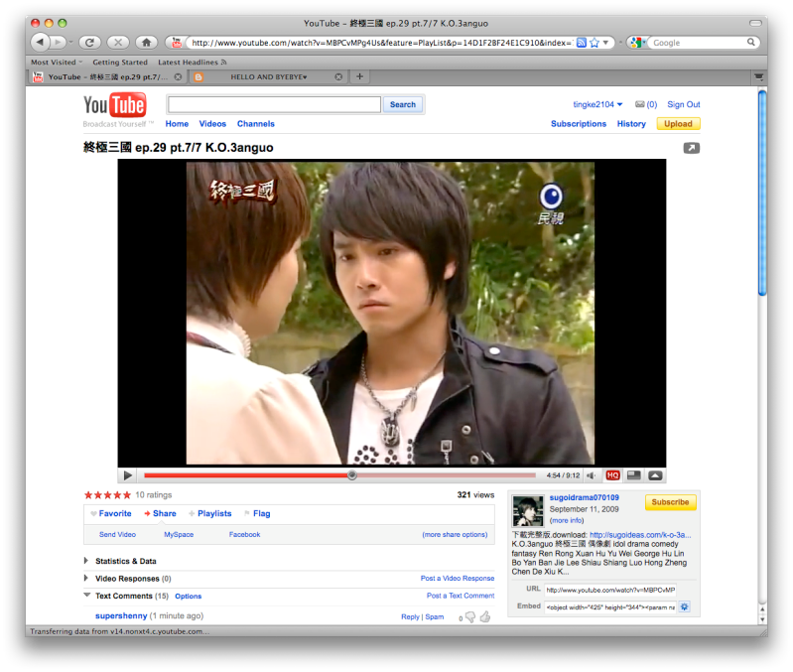
Task: Open the search engine selector dropdown
Action: (638, 43)
